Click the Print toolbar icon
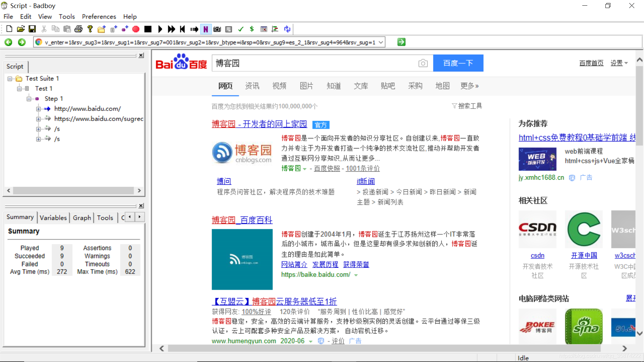Viewport: 644px width, 362px height. point(78,29)
